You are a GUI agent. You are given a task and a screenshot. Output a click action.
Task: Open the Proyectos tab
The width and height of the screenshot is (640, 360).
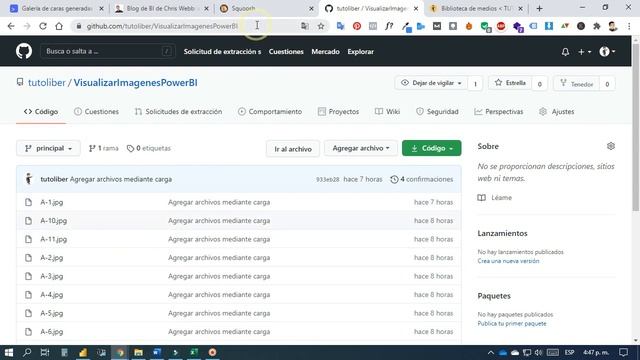(x=338, y=111)
